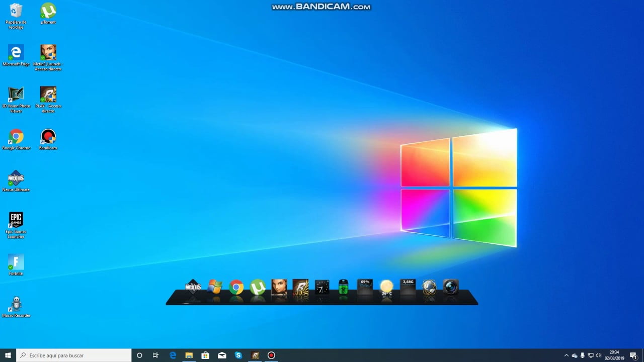Click the clock widget in the Nexus dock
Image resolution: width=644 pixels, height=362 pixels.
click(322, 287)
